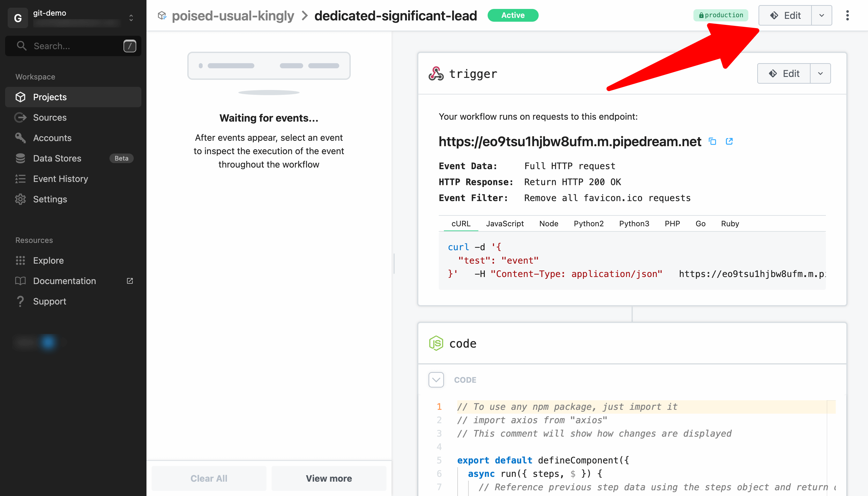Screen dimensions: 868x496
Task: Collapse the CODE section chevron
Action: [x=436, y=380]
